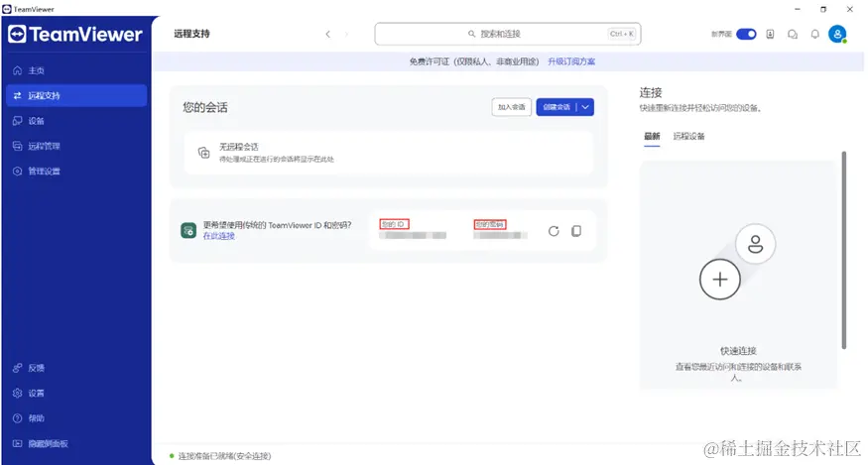Image resolution: width=868 pixels, height=465 pixels.
Task: Click the 连接准备已就绪 status text
Action: coord(224,456)
